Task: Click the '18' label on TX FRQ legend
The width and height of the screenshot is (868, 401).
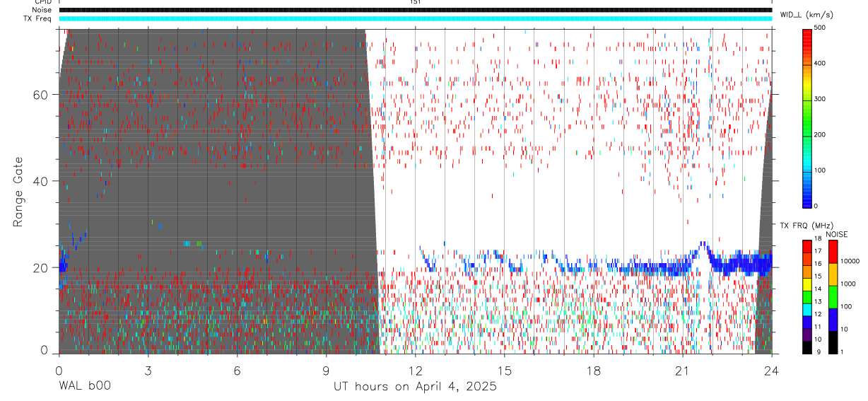Action: tap(818, 239)
